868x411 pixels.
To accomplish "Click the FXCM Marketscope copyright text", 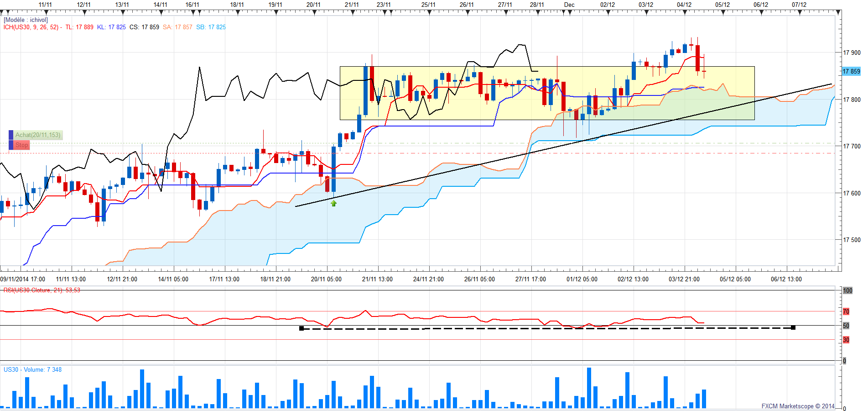I will [x=797, y=406].
